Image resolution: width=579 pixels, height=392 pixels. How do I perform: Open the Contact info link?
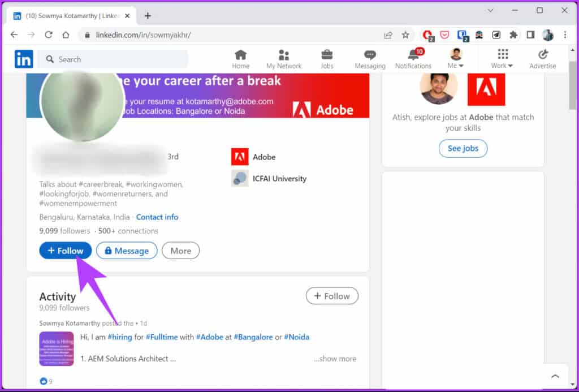click(157, 217)
